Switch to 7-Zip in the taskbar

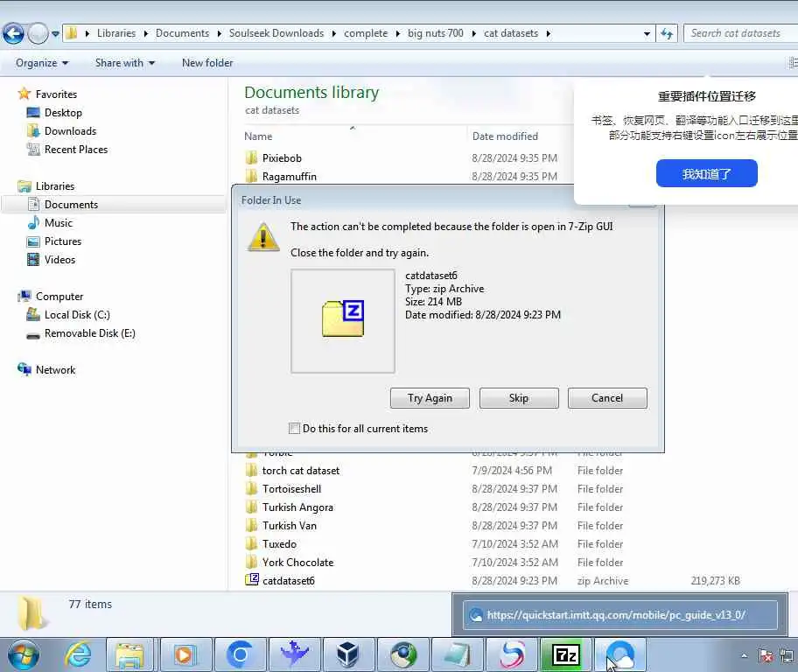[x=566, y=654]
